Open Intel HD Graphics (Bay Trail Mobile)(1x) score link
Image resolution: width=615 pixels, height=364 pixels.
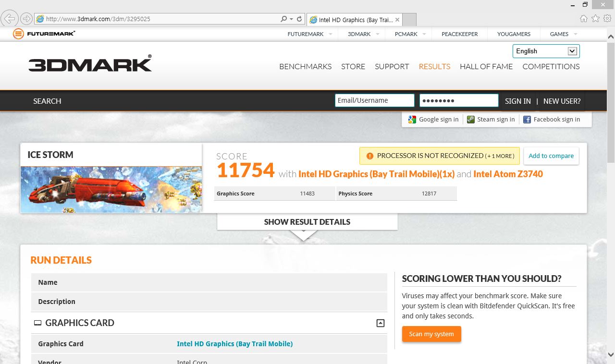click(x=377, y=174)
